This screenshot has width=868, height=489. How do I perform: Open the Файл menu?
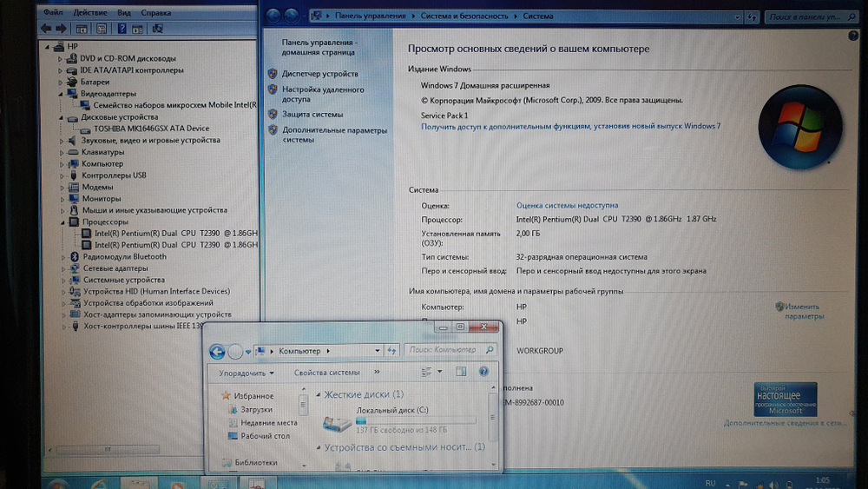(x=53, y=12)
